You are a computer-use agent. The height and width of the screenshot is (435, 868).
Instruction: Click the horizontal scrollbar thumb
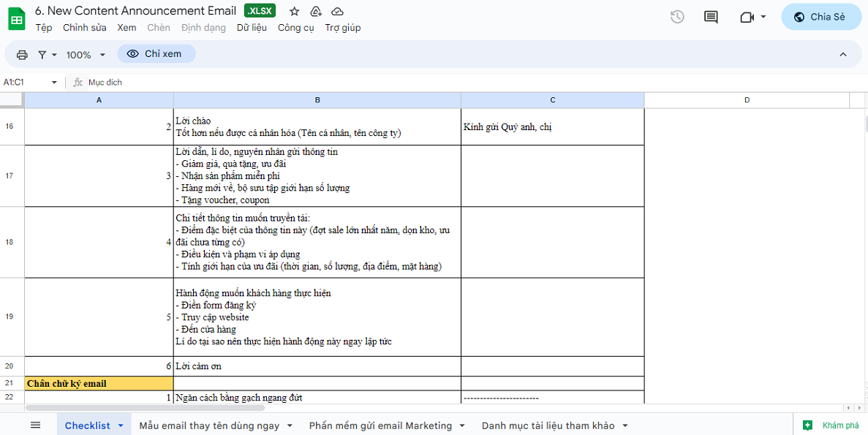coord(145,408)
